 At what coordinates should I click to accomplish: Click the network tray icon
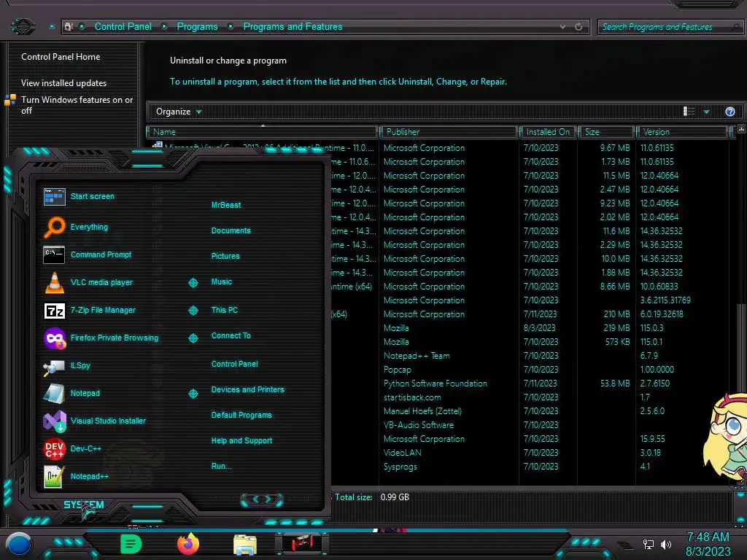click(649, 544)
